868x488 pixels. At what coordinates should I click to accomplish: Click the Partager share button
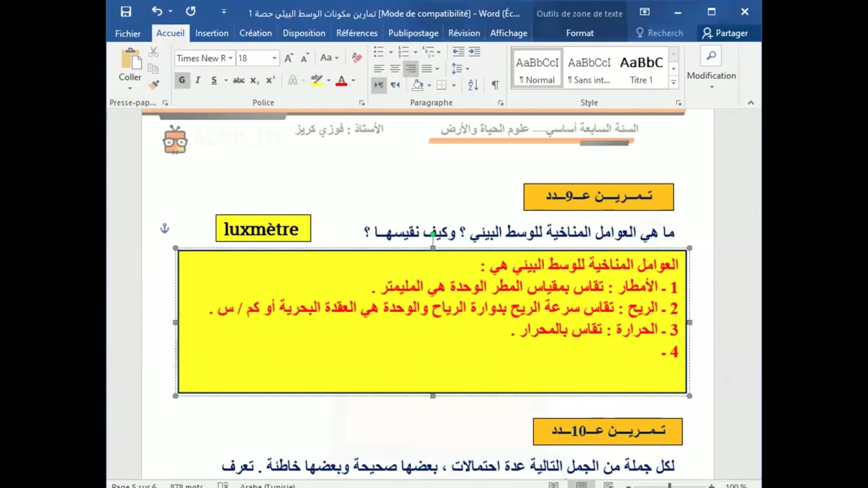(x=725, y=33)
